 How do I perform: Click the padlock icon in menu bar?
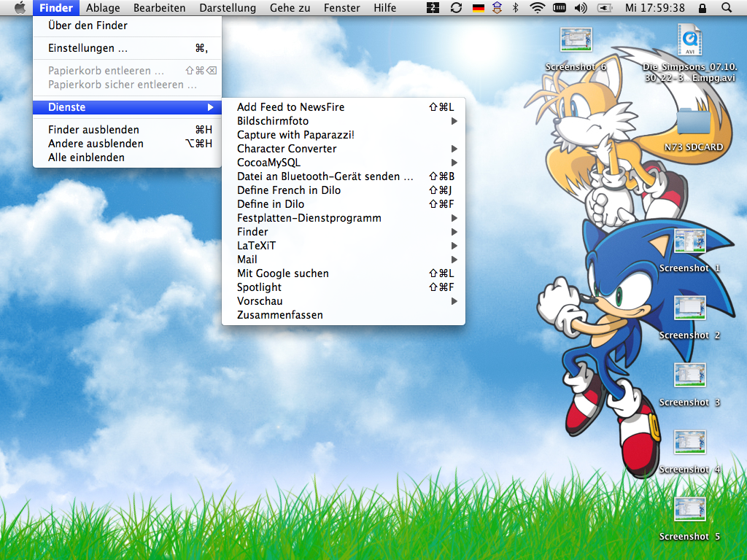click(703, 7)
